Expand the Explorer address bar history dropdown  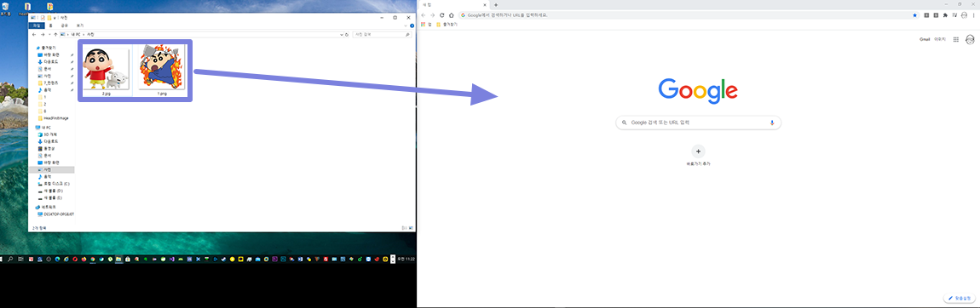[341, 35]
